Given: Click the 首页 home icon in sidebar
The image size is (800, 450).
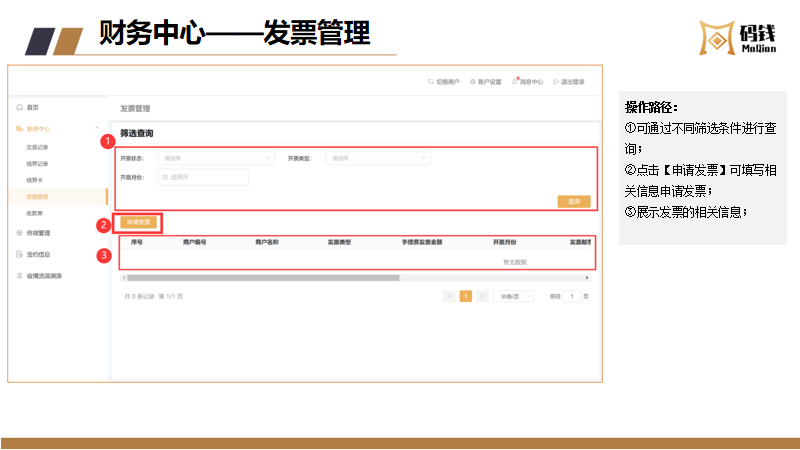Looking at the screenshot, I should 19,107.
